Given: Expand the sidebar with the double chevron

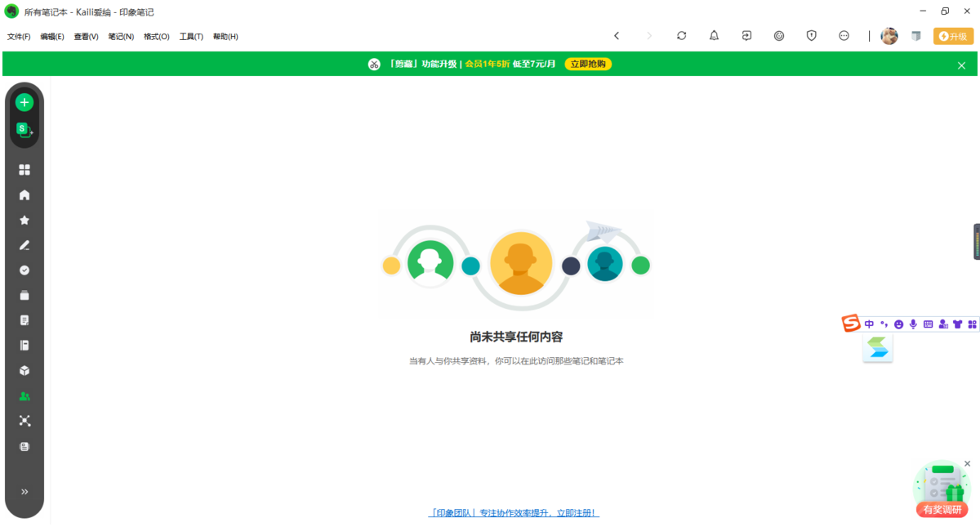Looking at the screenshot, I should coord(24,491).
